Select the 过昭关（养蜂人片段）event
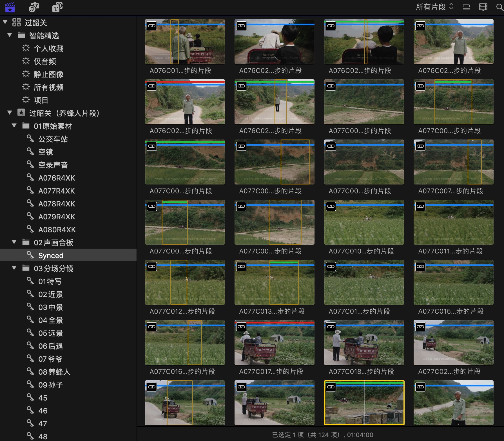This screenshot has width=504, height=441. (64, 113)
